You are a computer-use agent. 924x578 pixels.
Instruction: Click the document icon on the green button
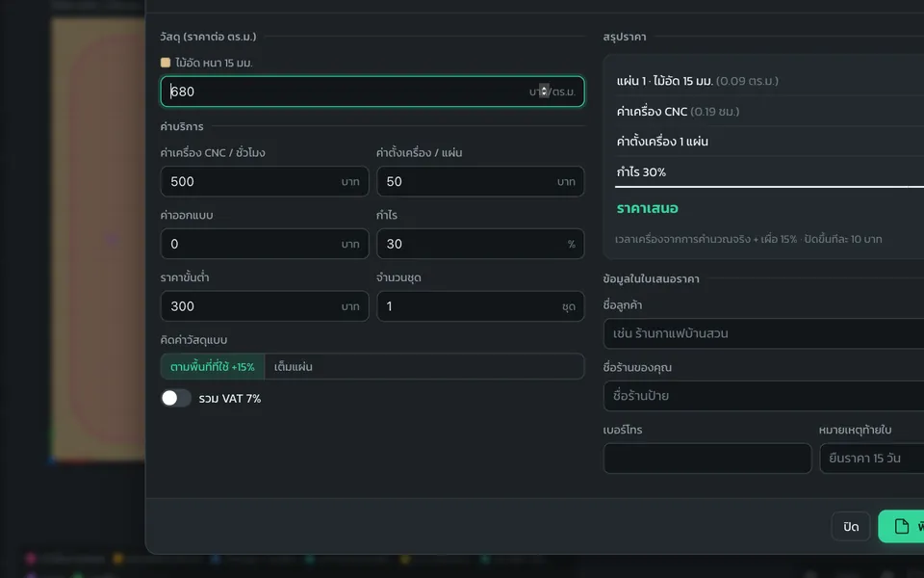901,526
